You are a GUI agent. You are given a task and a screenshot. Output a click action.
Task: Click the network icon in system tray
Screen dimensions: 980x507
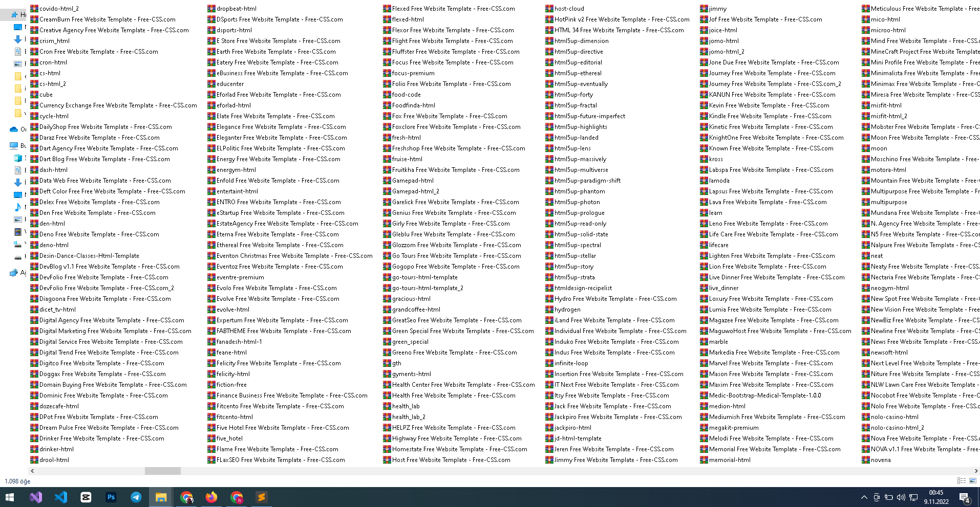913,497
